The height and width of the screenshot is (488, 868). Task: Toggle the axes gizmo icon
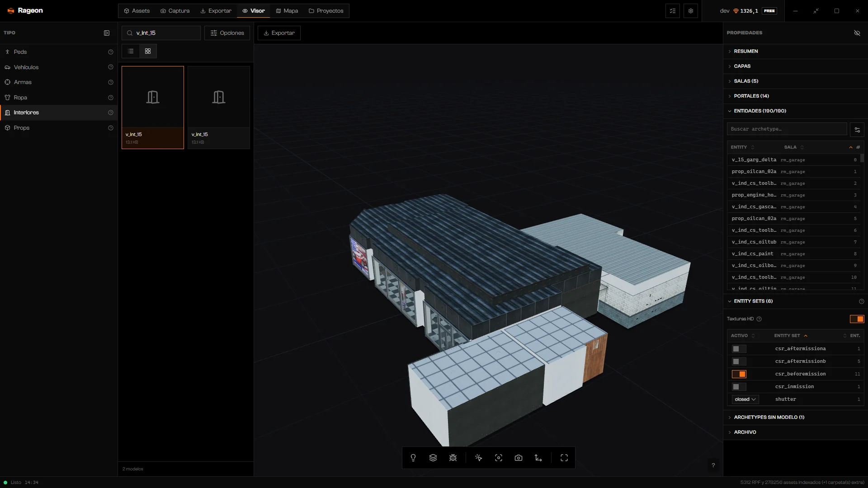(538, 458)
